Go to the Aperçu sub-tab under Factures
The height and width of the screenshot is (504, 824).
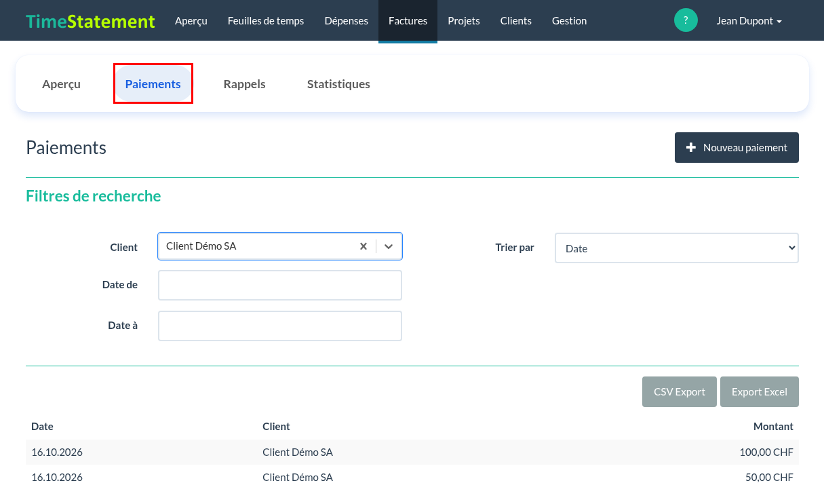pos(61,84)
